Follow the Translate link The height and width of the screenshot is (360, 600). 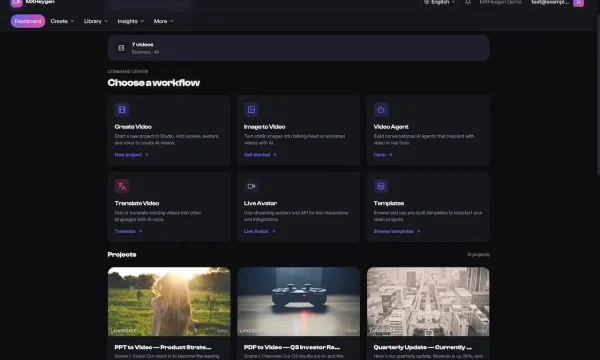128,231
